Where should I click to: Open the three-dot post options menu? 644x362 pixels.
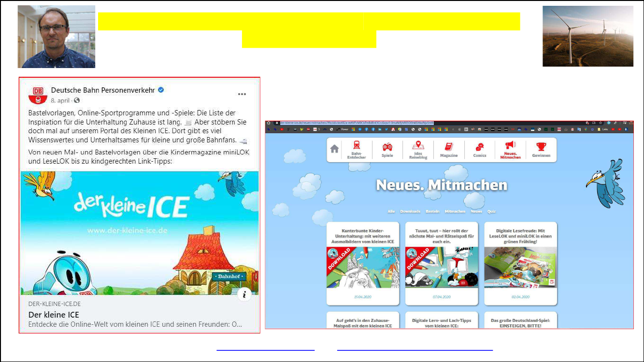tap(242, 94)
